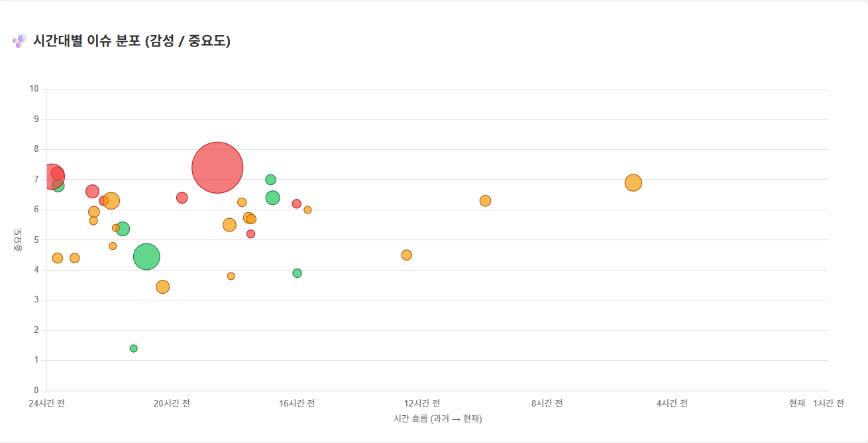Image resolution: width=868 pixels, height=443 pixels.
Task: Select the orange bubble at importance 6.3 near 10시간 전
Action: [x=486, y=201]
